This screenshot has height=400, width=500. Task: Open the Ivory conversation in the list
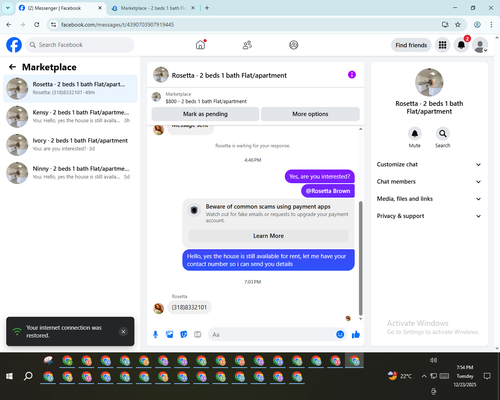tap(70, 145)
